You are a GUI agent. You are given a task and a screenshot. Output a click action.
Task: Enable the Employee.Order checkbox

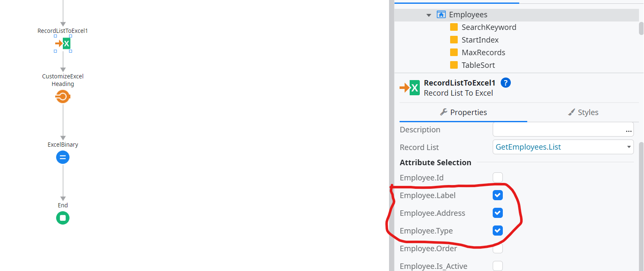click(x=498, y=248)
